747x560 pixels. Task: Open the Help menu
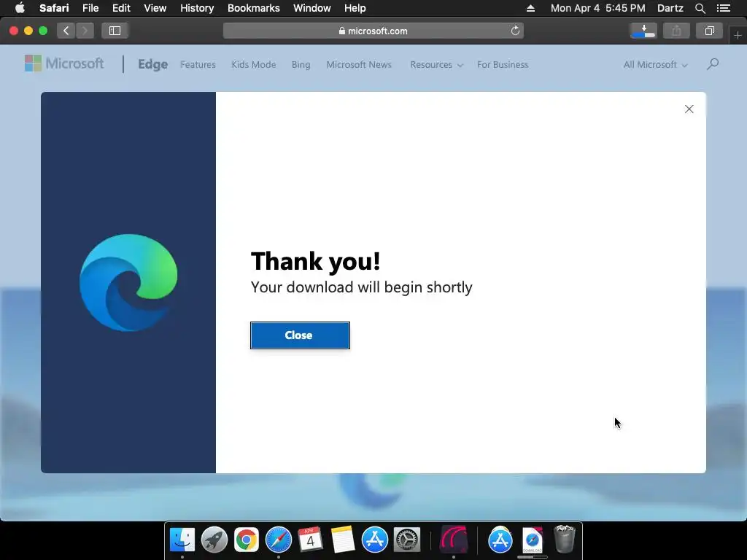355,8
